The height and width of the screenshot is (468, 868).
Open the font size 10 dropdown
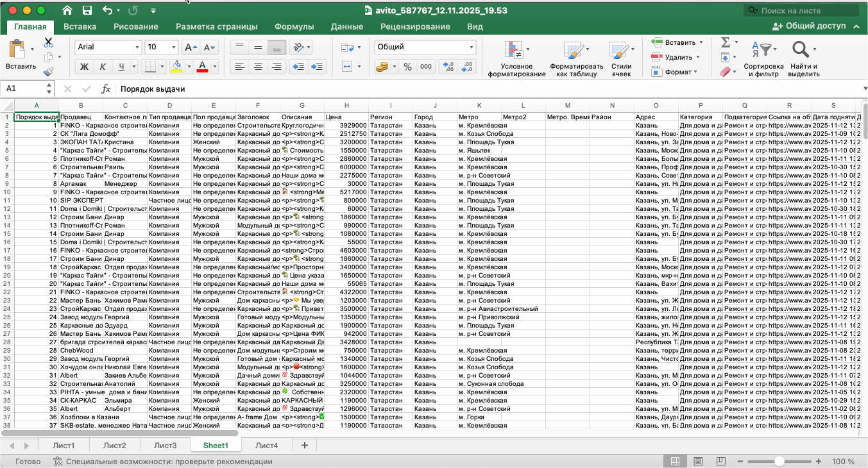tap(174, 47)
